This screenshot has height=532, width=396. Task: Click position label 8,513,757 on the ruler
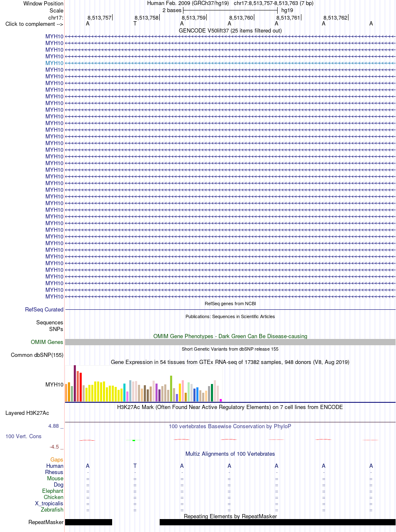coord(100,18)
